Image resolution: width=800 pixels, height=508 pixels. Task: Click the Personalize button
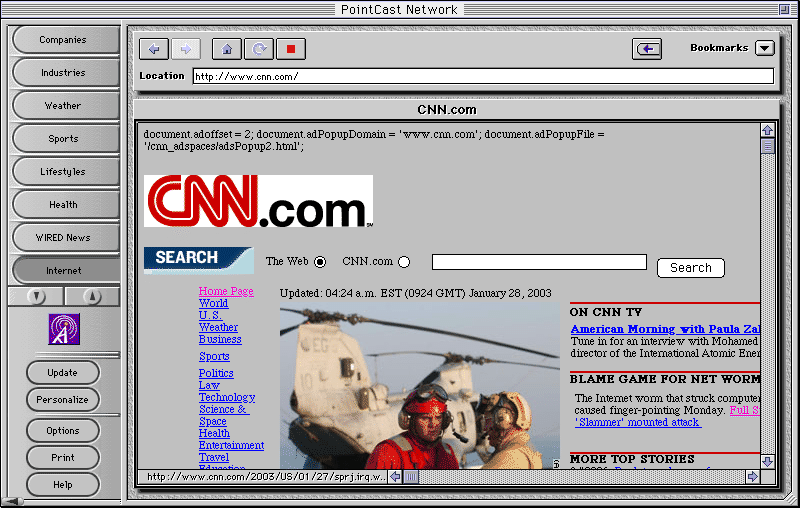click(63, 400)
